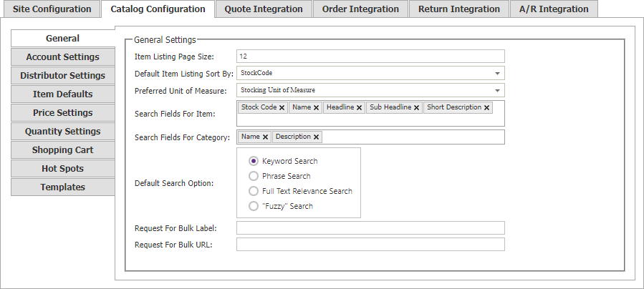Select the "Fuzzy" Search radio button
The width and height of the screenshot is (644, 289).
click(x=254, y=206)
